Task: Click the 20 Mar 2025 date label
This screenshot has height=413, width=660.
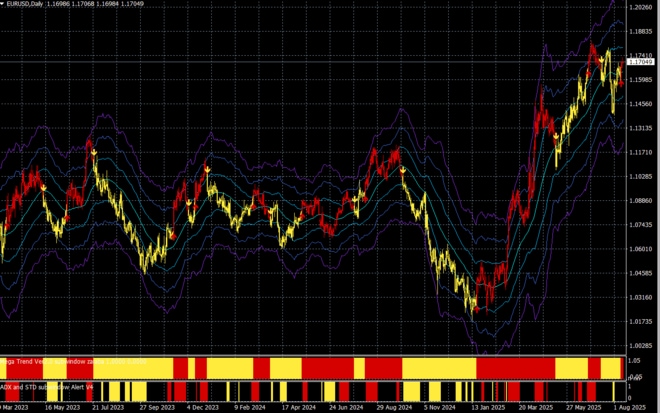Action: click(536, 408)
